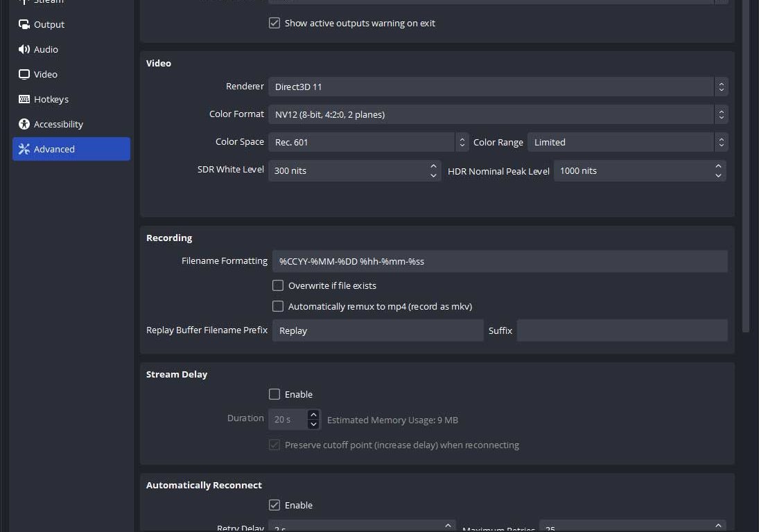Click the Video monitor icon
This screenshot has height=532, width=759.
pos(24,74)
